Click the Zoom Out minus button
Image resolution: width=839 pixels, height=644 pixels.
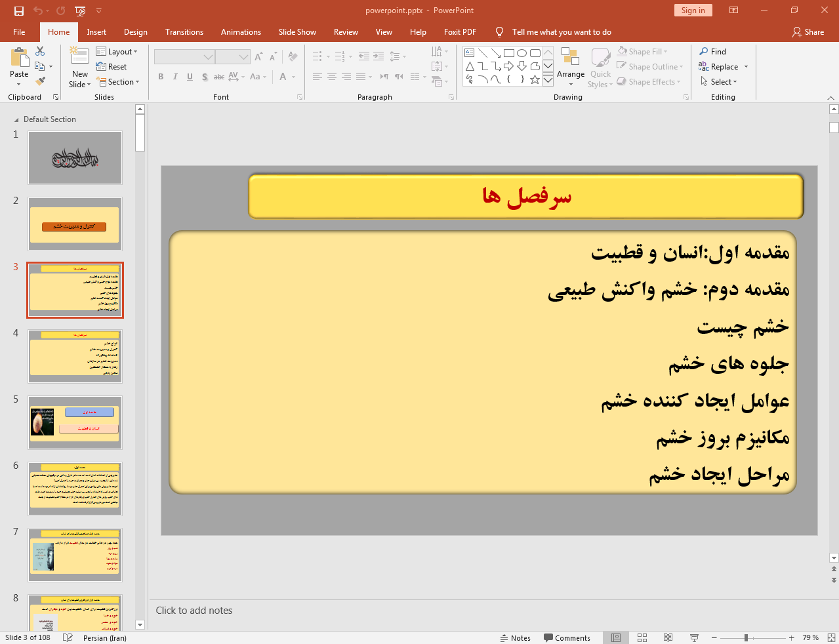click(714, 637)
